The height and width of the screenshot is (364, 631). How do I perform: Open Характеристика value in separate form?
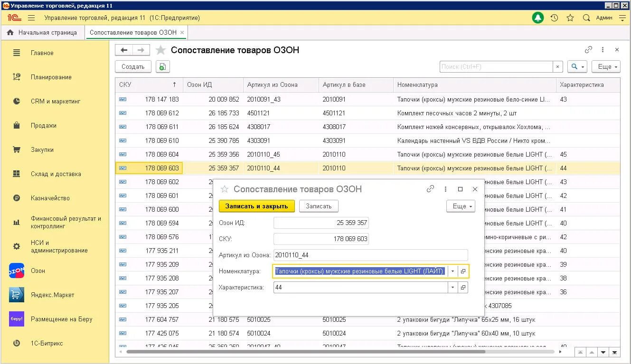[x=463, y=287]
